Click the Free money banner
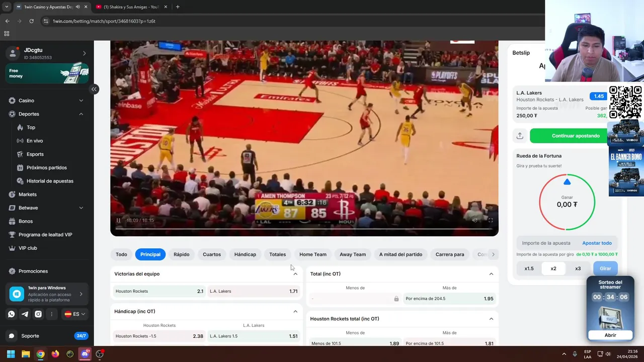This screenshot has height=362, width=644. (x=47, y=73)
